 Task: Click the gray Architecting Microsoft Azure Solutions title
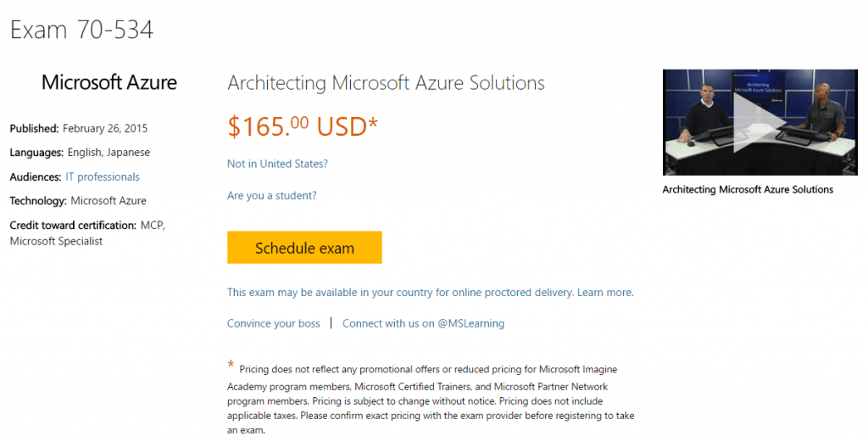coord(386,83)
